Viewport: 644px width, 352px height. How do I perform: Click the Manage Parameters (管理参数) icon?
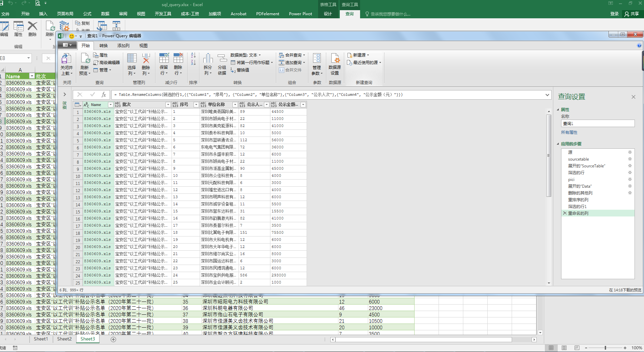(317, 58)
